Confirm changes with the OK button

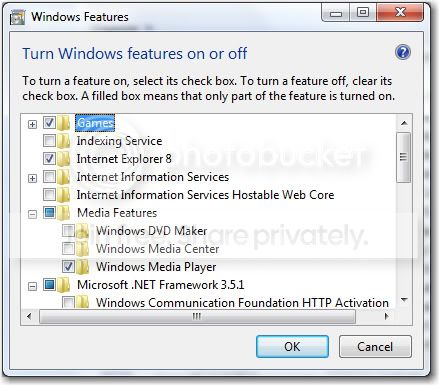click(x=292, y=347)
